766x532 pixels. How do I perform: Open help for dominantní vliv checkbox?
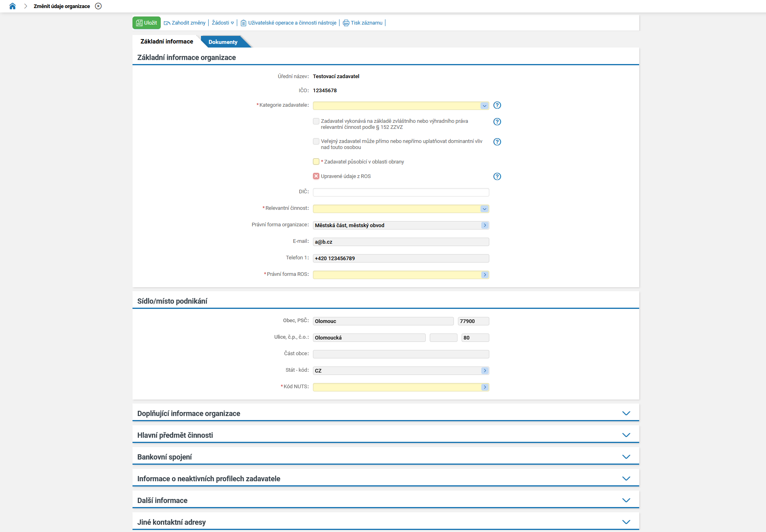point(497,142)
